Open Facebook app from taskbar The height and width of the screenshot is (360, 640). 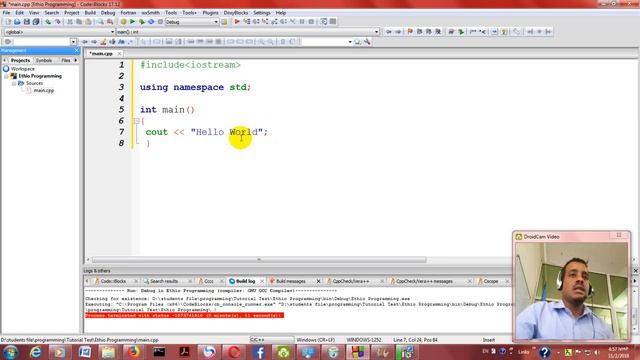point(259,352)
